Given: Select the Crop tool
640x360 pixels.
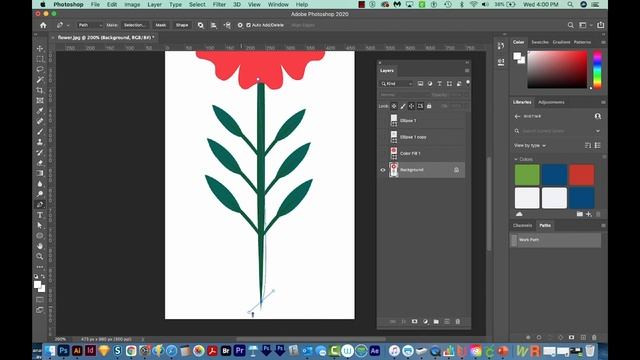Looking at the screenshot, I should point(40,90).
